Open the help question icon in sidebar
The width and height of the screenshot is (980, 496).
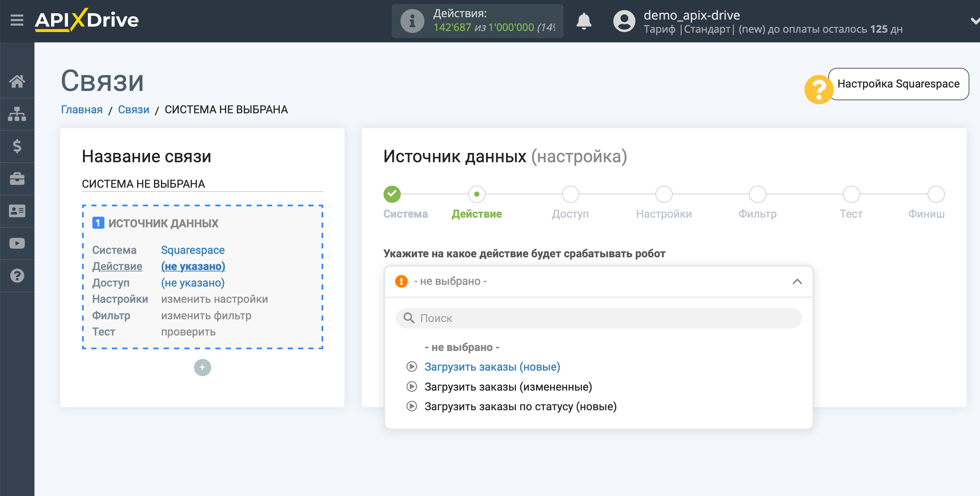pos(17,276)
